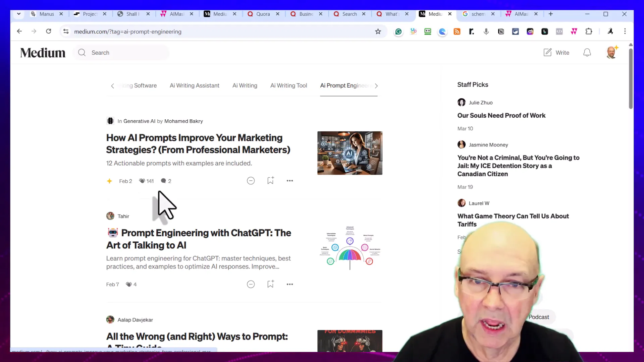644x362 pixels.
Task: Close the Manus browser tab
Action: [61, 14]
